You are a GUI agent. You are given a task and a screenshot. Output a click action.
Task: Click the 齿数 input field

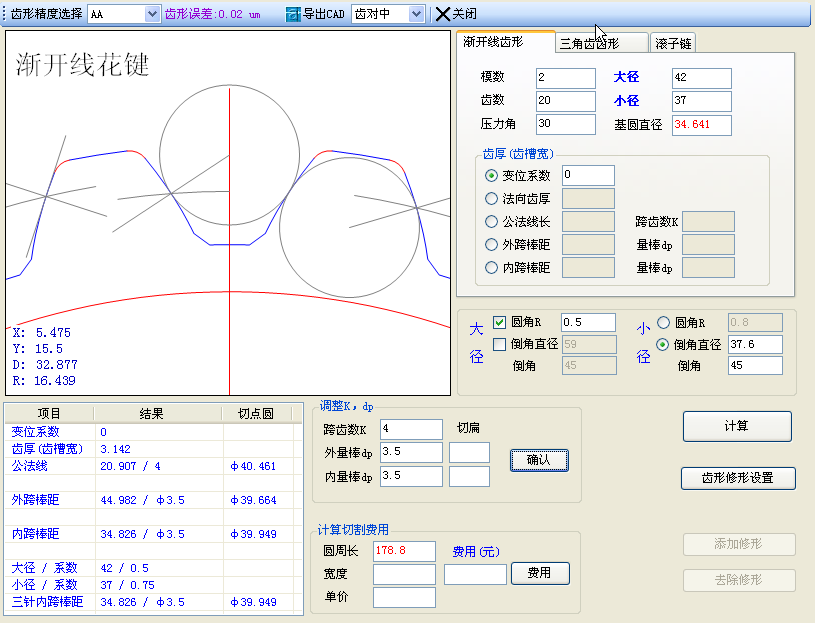coord(566,101)
